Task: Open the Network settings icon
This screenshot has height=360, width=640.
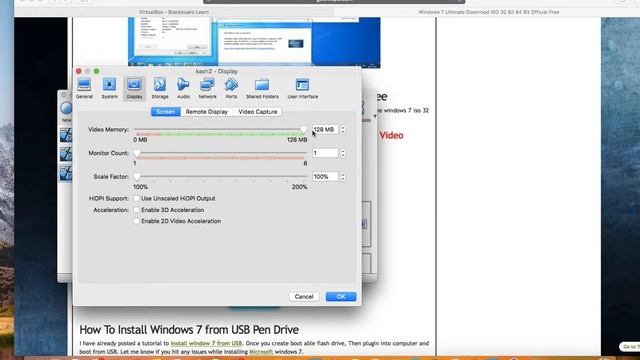Action: (x=207, y=88)
